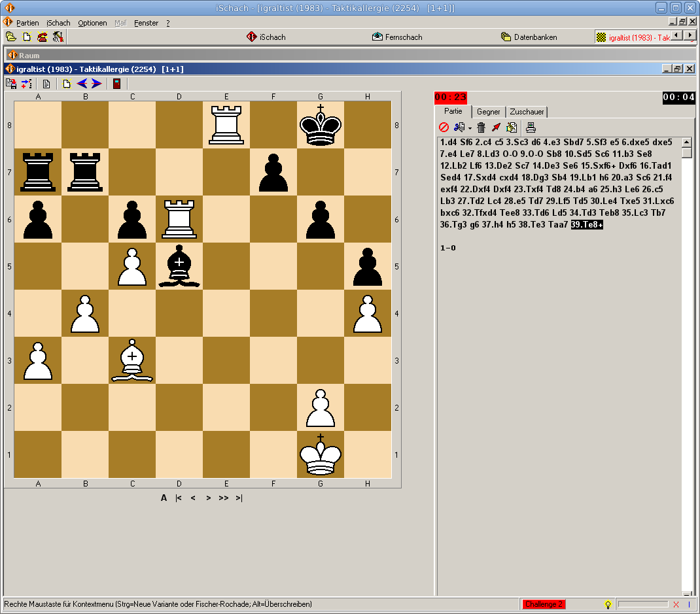700x614 pixels.
Task: Click the white king on g1
Action: tap(321, 454)
